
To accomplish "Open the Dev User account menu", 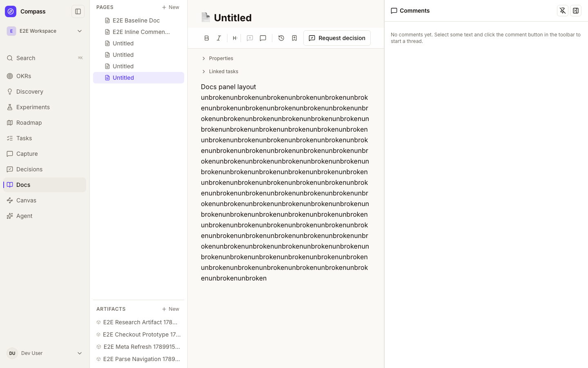I will coord(45,353).
